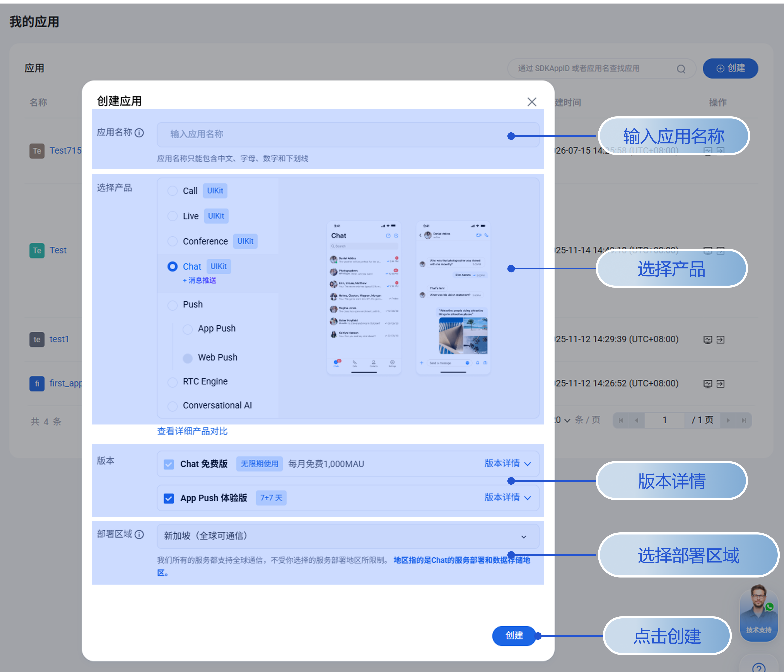Click the UIKit tag next to Live
Screen dimensions: 784x672
pyautogui.click(x=216, y=216)
